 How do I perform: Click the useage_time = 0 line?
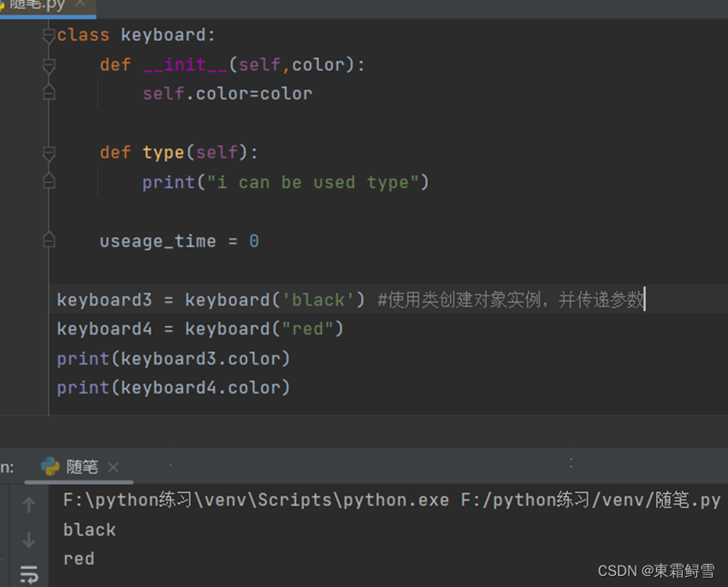(179, 241)
